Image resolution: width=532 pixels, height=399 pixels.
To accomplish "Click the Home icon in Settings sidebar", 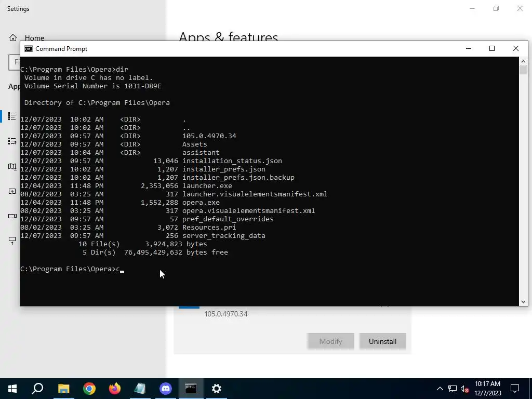I will [13, 37].
